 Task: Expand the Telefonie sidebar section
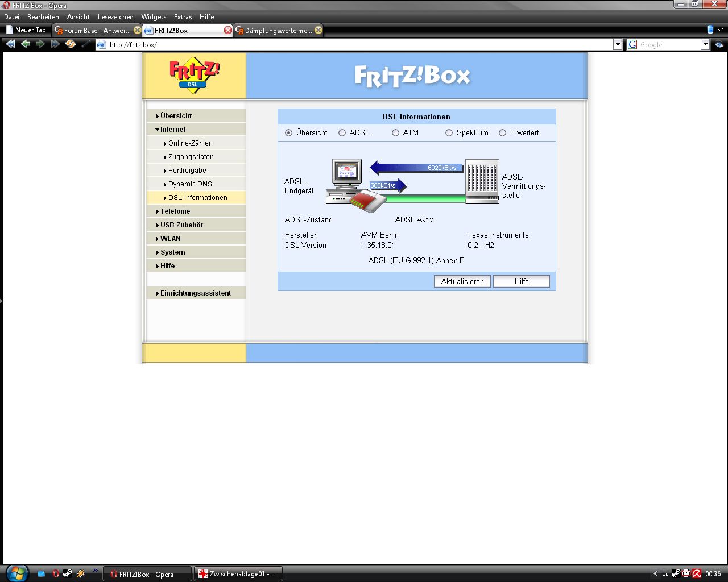[x=196, y=211]
